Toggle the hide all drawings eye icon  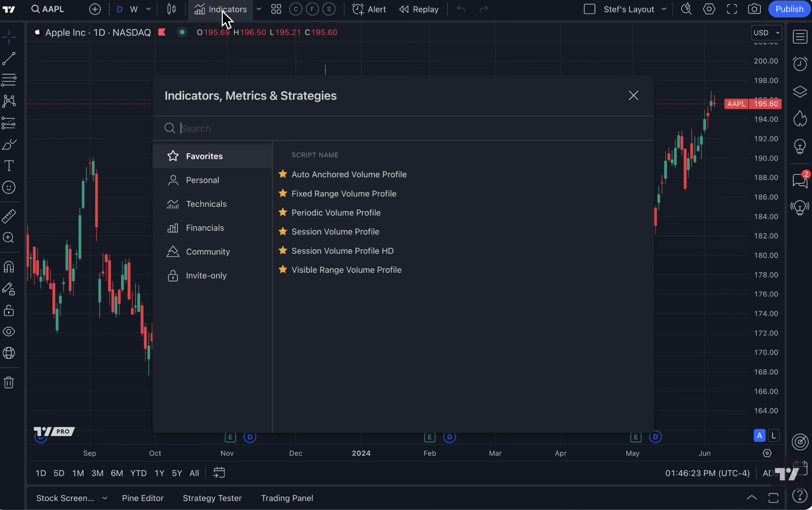[x=9, y=331]
